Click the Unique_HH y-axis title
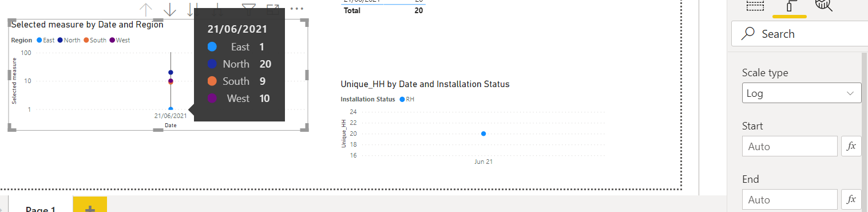Screen dimensions: 868x212 coord(344,134)
